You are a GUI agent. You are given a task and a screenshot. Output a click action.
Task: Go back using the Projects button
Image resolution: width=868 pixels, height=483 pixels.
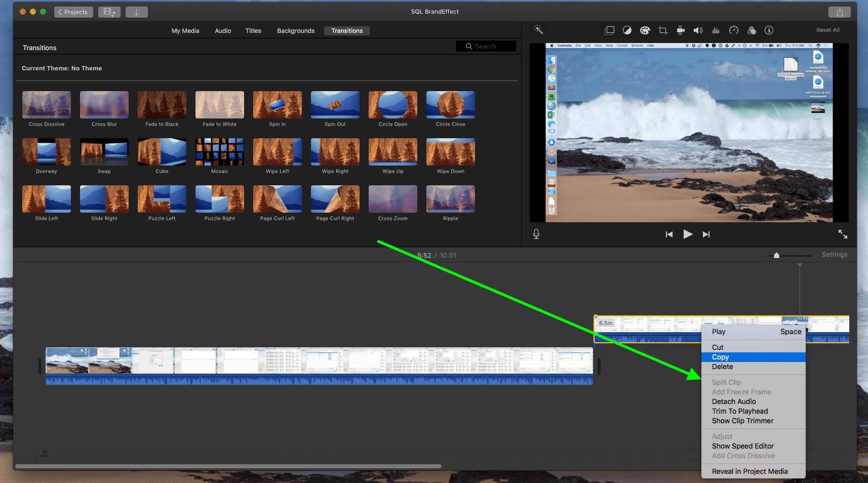(x=73, y=11)
